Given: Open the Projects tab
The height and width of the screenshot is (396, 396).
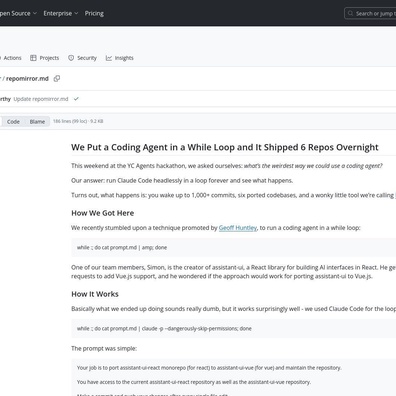Looking at the screenshot, I should click(44, 58).
